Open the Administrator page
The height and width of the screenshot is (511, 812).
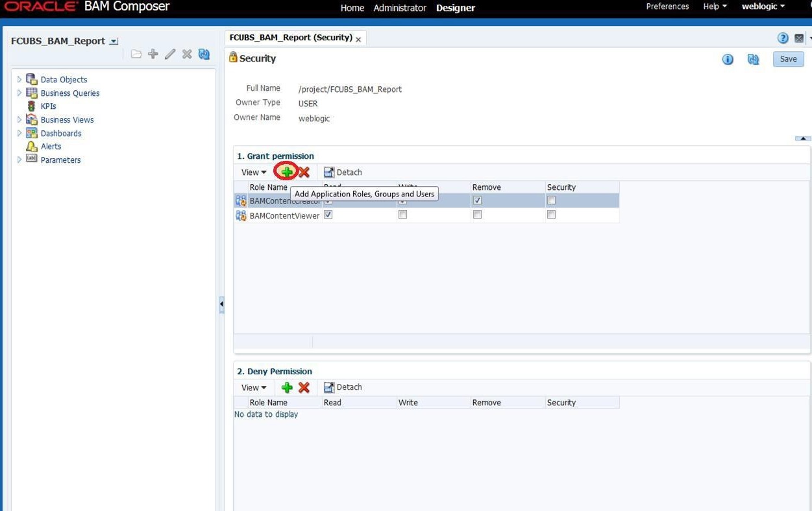pyautogui.click(x=400, y=8)
